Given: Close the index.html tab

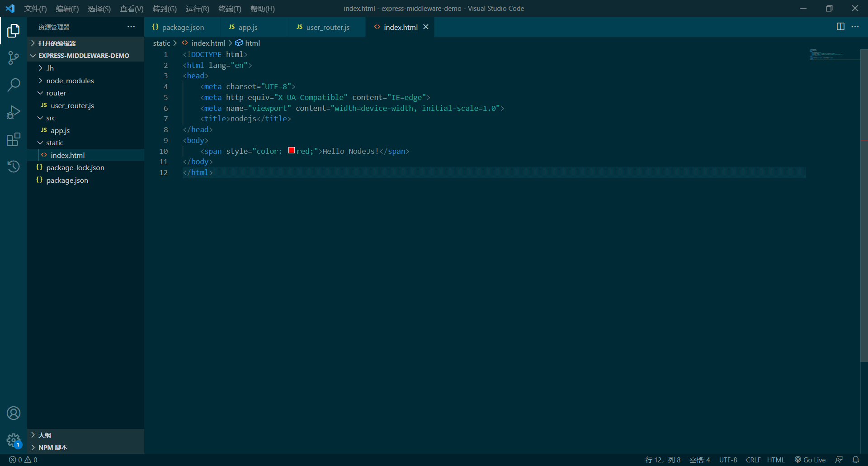Looking at the screenshot, I should point(426,27).
